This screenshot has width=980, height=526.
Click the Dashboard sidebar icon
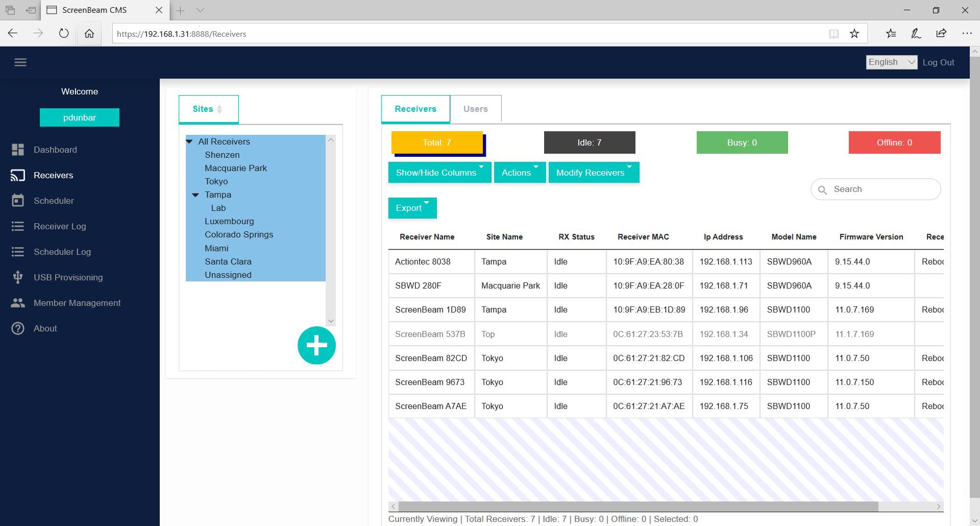pyautogui.click(x=18, y=150)
